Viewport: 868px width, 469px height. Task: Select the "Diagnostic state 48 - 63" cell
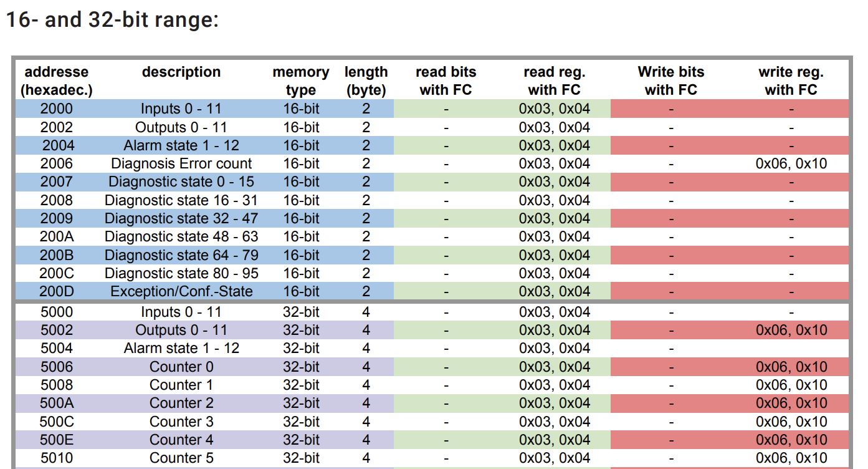(181, 237)
